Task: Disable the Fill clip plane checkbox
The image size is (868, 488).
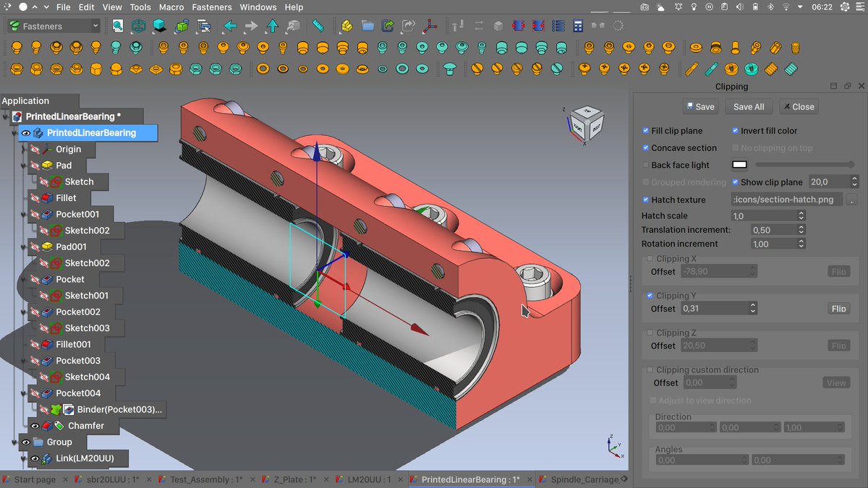Action: 646,130
